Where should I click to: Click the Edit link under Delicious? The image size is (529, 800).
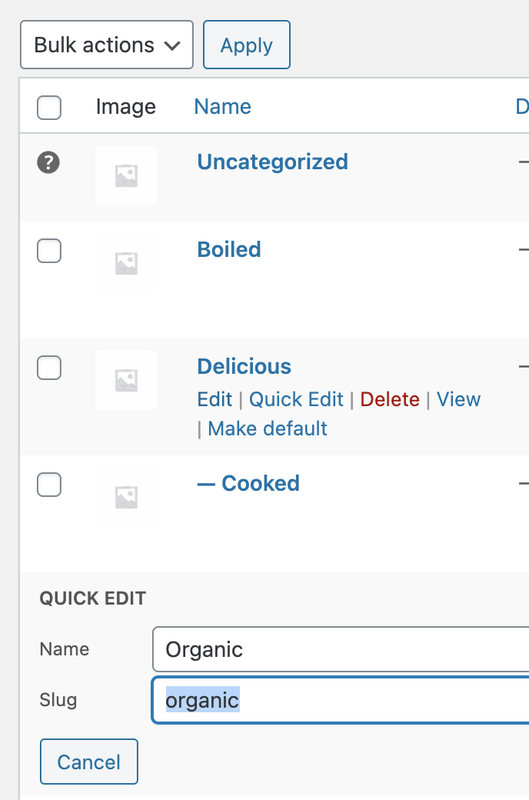point(214,399)
